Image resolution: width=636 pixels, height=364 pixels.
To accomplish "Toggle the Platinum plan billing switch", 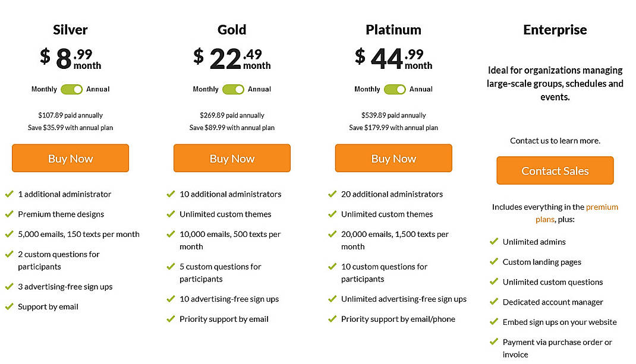I will click(x=394, y=89).
